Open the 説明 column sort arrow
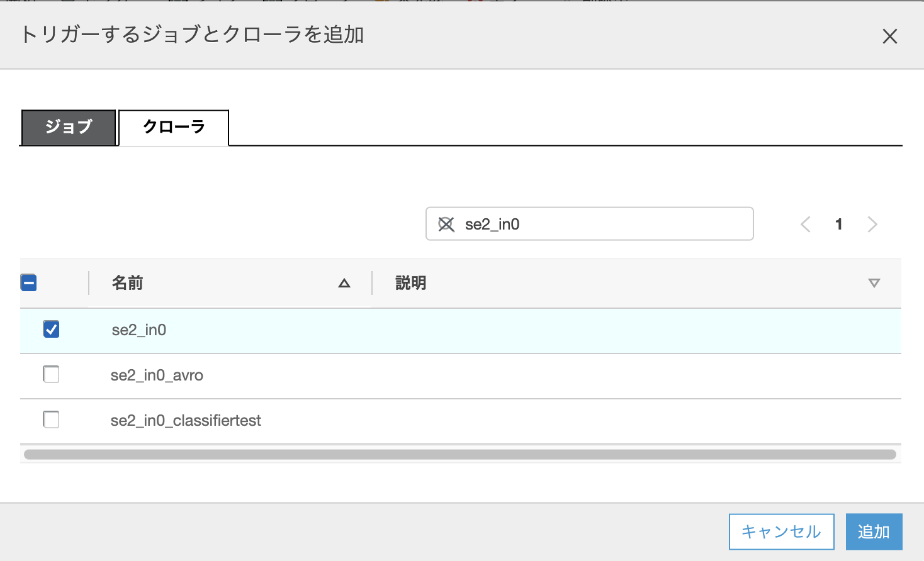The width and height of the screenshot is (924, 561). coord(874,283)
